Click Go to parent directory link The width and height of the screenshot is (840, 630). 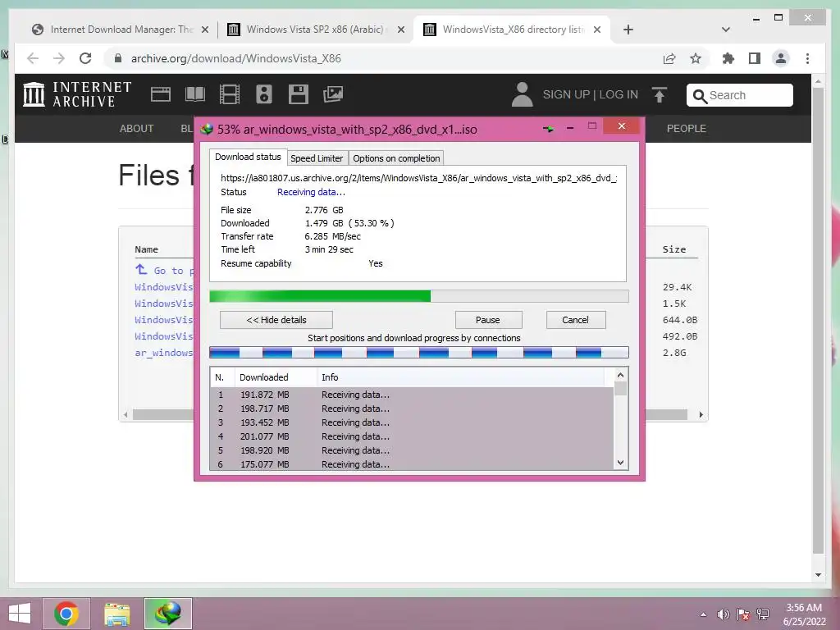point(164,271)
